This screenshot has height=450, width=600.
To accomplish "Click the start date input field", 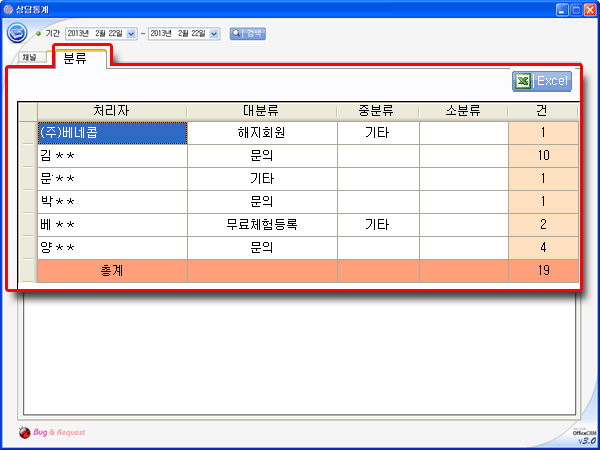I will pyautogui.click(x=95, y=34).
